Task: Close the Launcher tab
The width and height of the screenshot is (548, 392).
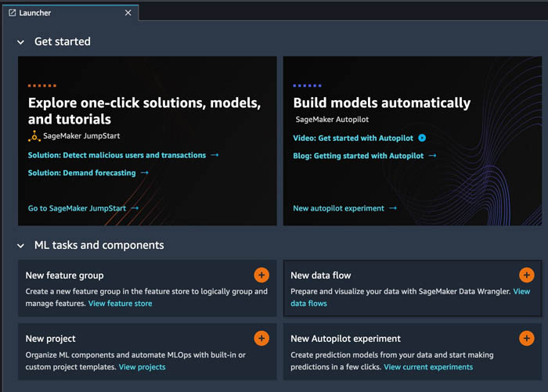Action: tap(128, 13)
